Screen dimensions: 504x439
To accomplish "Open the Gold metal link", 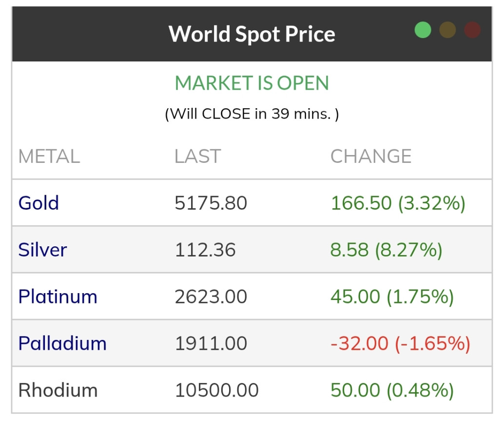I will tap(39, 203).
